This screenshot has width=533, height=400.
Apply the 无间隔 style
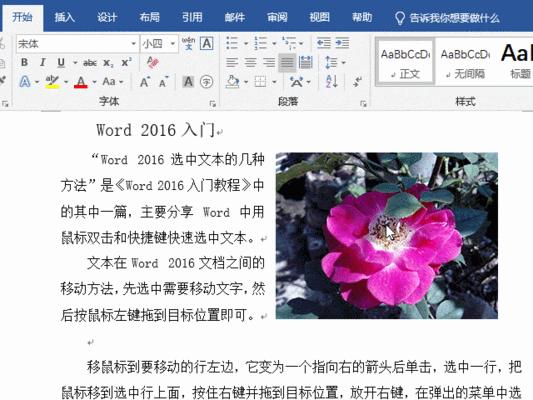[x=465, y=62]
